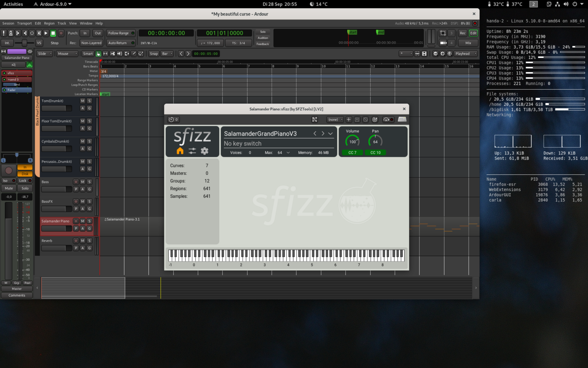The image size is (588, 368).
Task: Open the Slide edit mode dropdown
Action: point(45,54)
